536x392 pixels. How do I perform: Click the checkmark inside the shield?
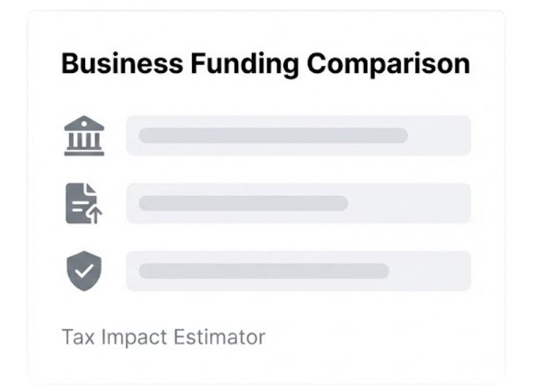coord(84,271)
